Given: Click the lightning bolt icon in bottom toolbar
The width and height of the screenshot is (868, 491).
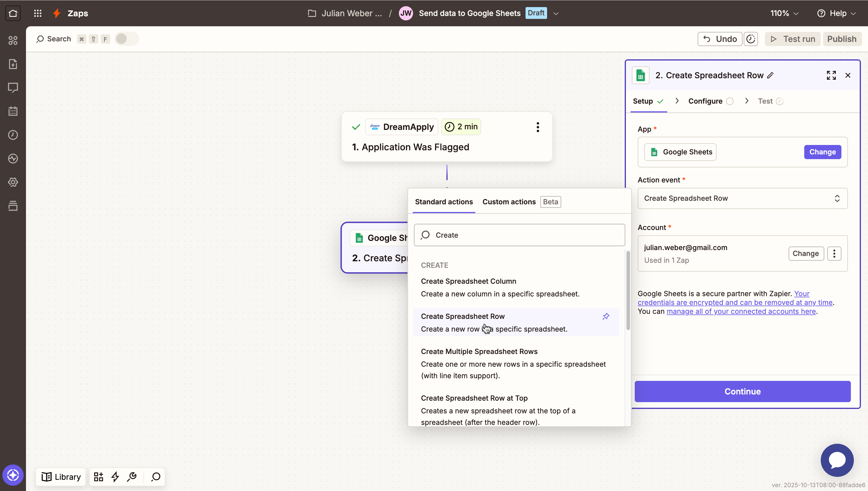Looking at the screenshot, I should point(115,477).
